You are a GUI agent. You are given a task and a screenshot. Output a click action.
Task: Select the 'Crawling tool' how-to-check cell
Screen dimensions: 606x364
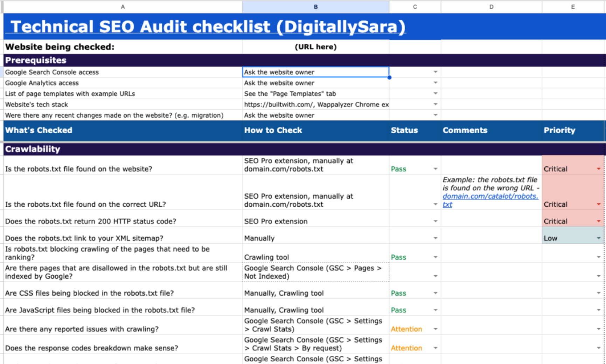pyautogui.click(x=316, y=253)
